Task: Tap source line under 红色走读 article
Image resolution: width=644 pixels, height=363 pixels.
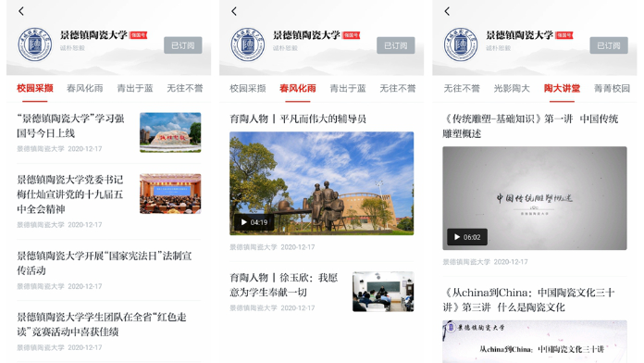Action: coord(59,347)
